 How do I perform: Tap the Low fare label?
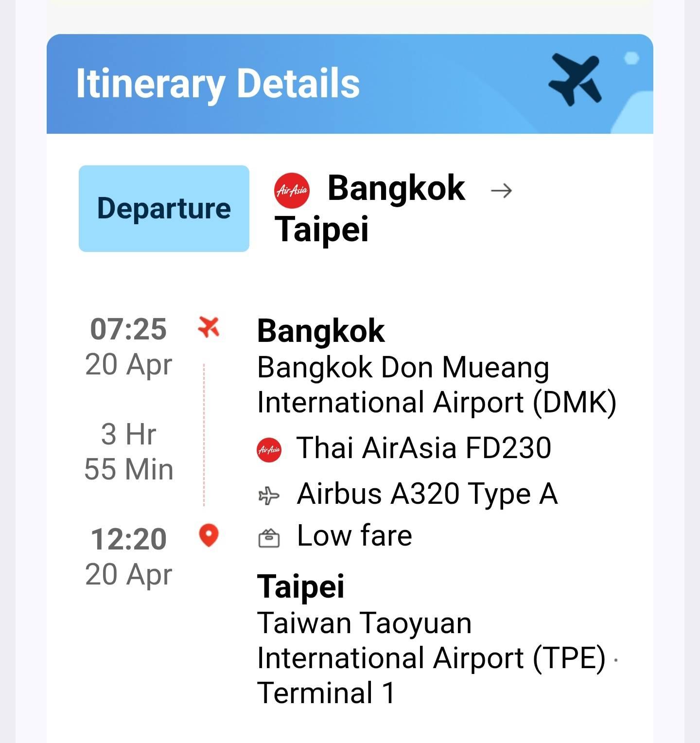click(x=354, y=536)
